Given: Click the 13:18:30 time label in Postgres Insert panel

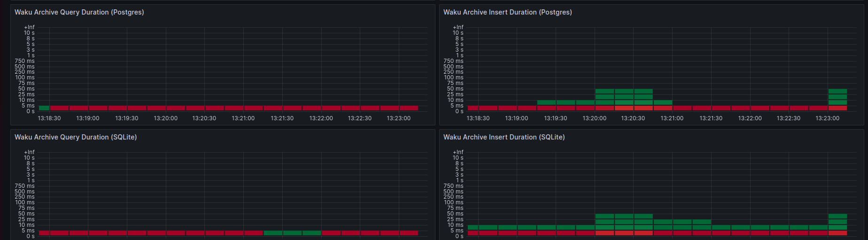Looking at the screenshot, I should [478, 118].
